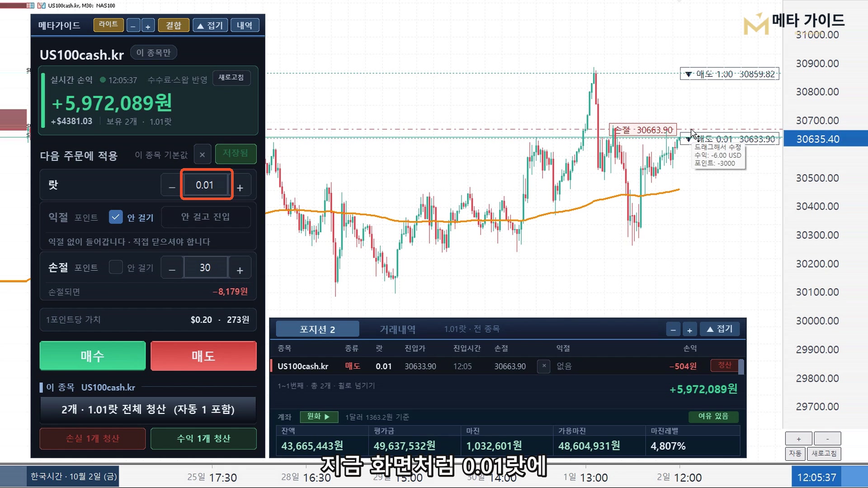Open 내역 from the panel header

click(x=245, y=26)
